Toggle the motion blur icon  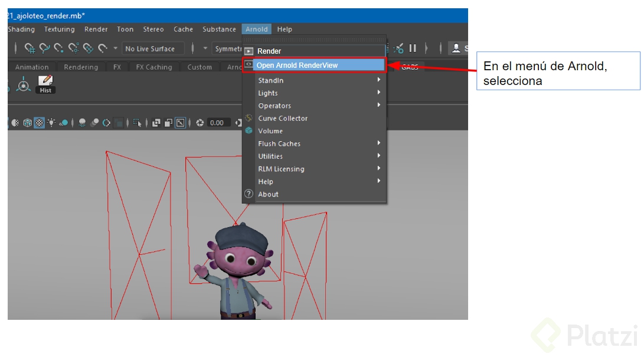click(94, 123)
